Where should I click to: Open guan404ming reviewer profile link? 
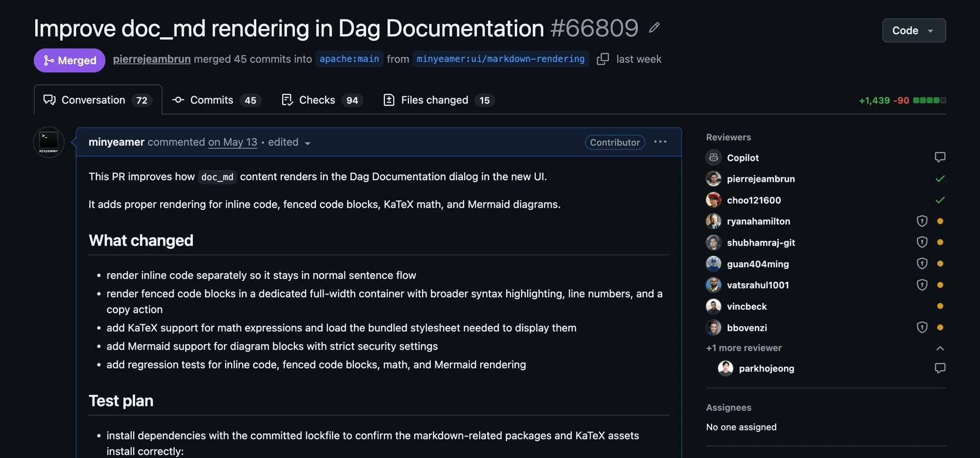point(758,264)
